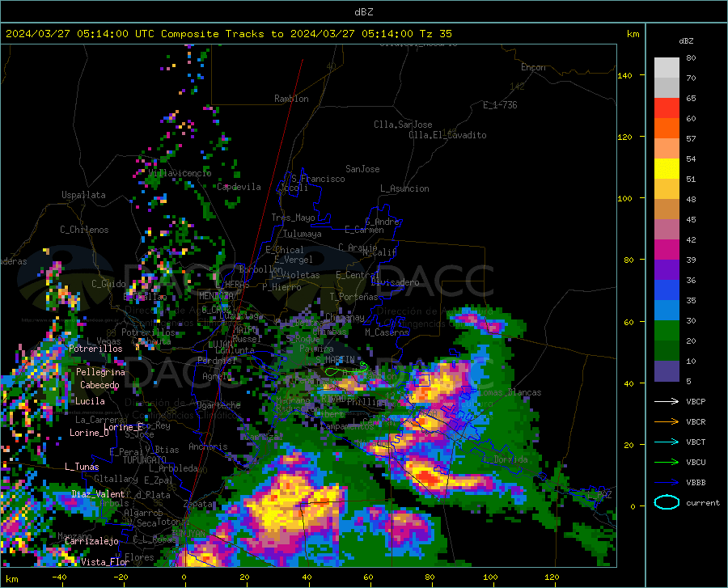Select the S_Francisco label
Image resolution: width=728 pixels, height=588 pixels.
pyautogui.click(x=318, y=179)
